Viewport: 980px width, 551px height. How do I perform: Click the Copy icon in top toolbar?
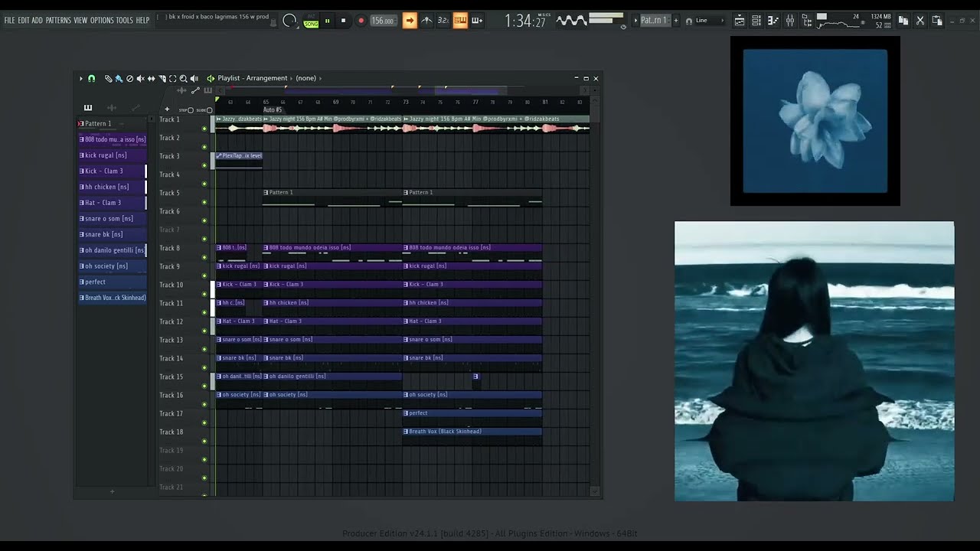[903, 21]
